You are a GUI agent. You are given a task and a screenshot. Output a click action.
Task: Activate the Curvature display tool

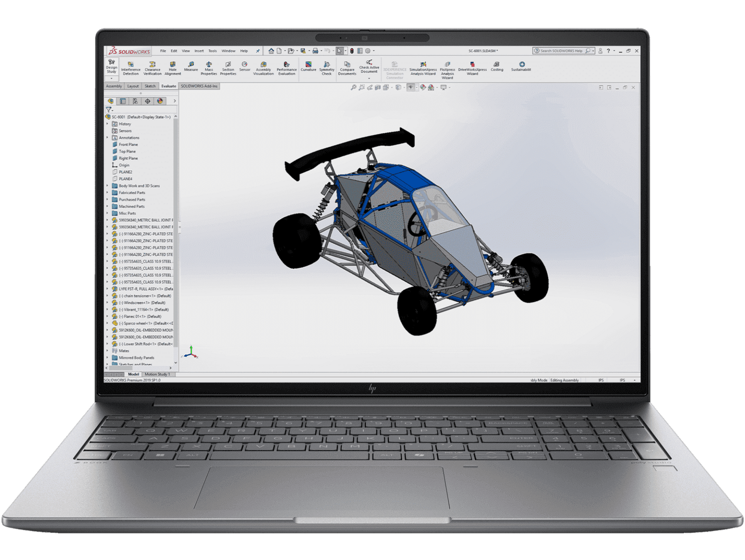pyautogui.click(x=309, y=67)
